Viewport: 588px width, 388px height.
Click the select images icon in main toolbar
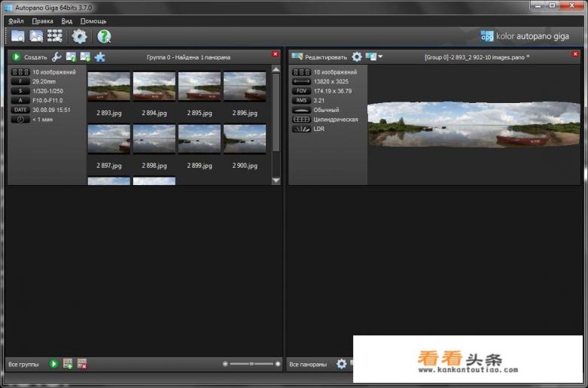click(35, 36)
